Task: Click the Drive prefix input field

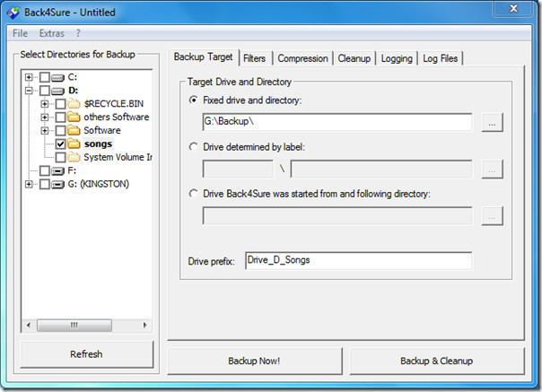Action: point(358,261)
